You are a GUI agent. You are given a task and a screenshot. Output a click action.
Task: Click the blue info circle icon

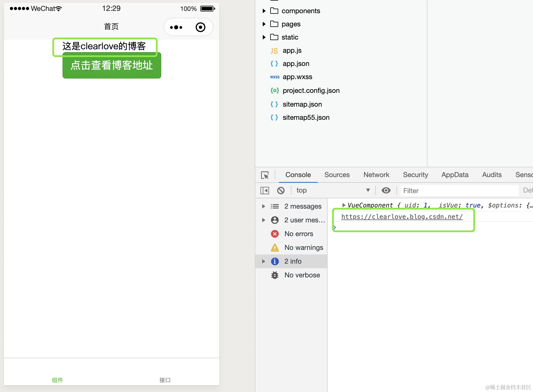[275, 261]
